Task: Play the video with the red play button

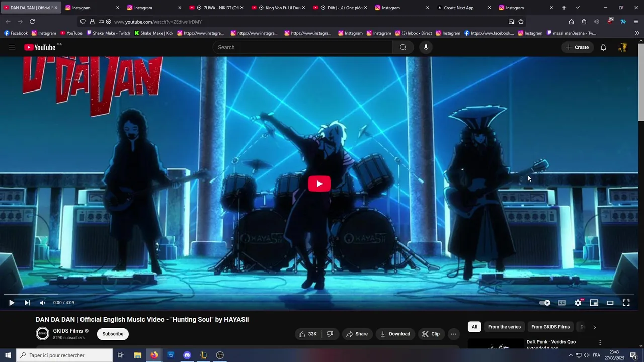Action: pyautogui.click(x=319, y=184)
